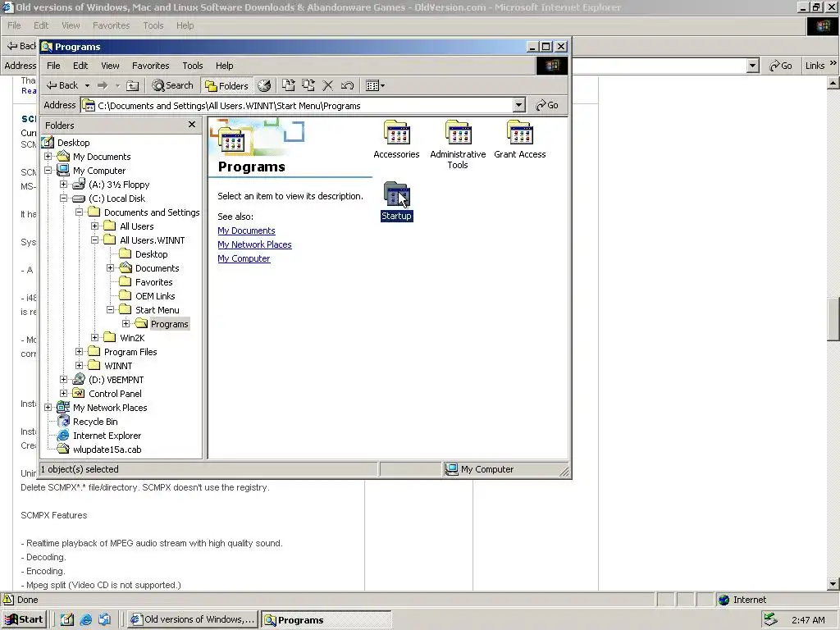840x630 pixels.
Task: Open the View menu in Programs window
Action: [111, 66]
